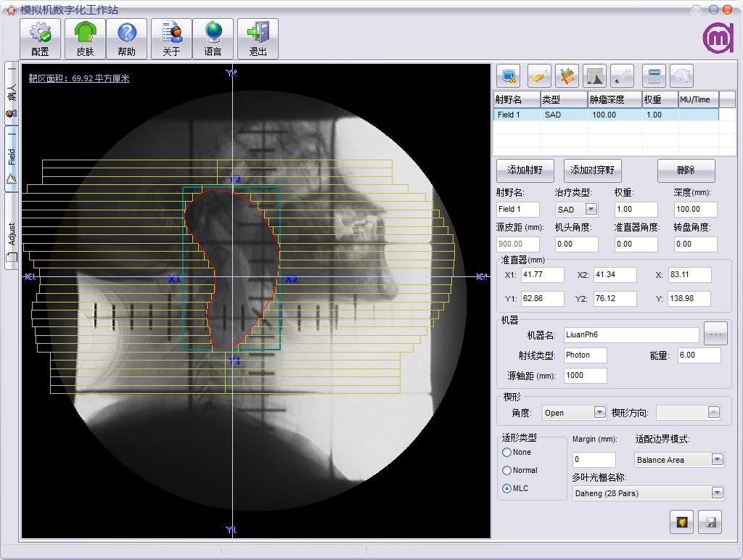
Task: Click the 删除 delete button
Action: tap(686, 170)
